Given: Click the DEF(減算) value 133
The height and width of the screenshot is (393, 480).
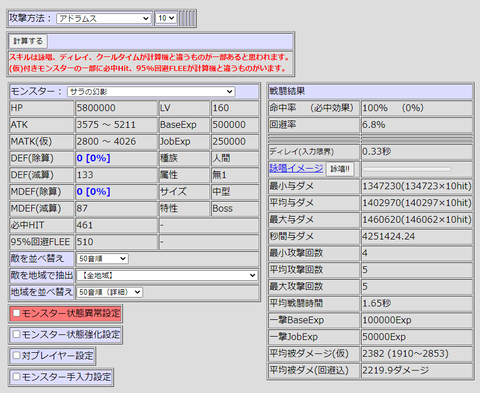Looking at the screenshot, I should (85, 175).
